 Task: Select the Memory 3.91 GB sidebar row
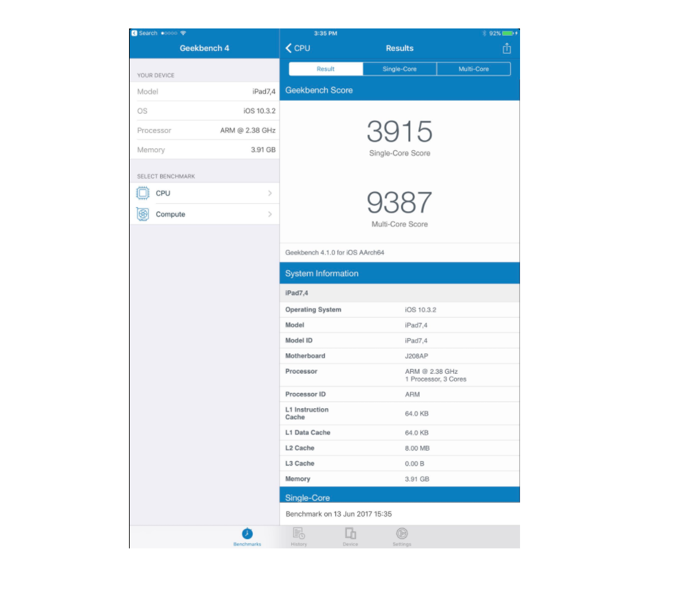[x=204, y=149]
